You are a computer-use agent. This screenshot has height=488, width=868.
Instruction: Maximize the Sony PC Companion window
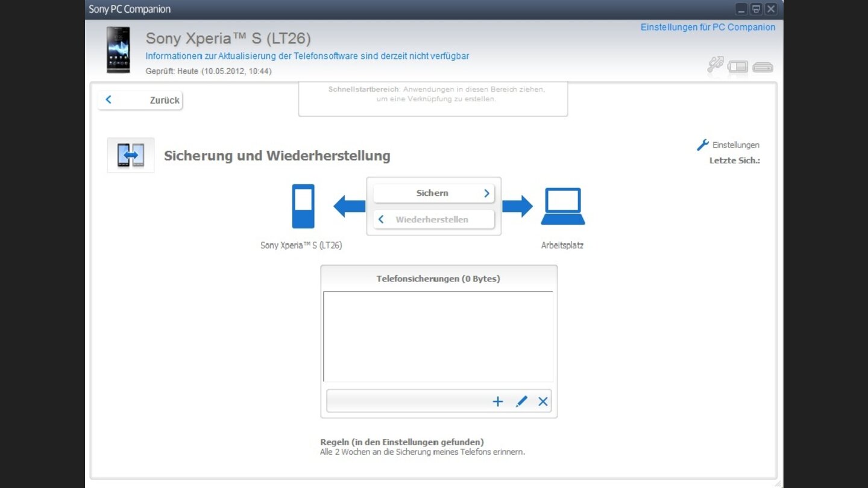point(756,9)
